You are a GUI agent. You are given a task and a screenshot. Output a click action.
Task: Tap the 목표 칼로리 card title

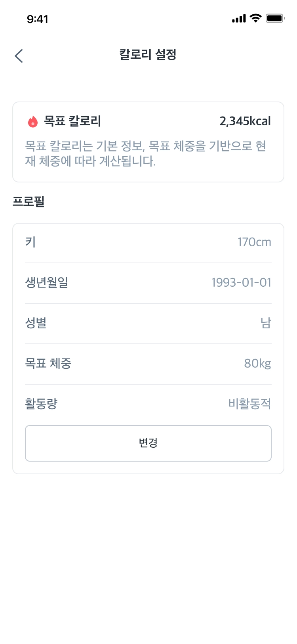pos(72,121)
